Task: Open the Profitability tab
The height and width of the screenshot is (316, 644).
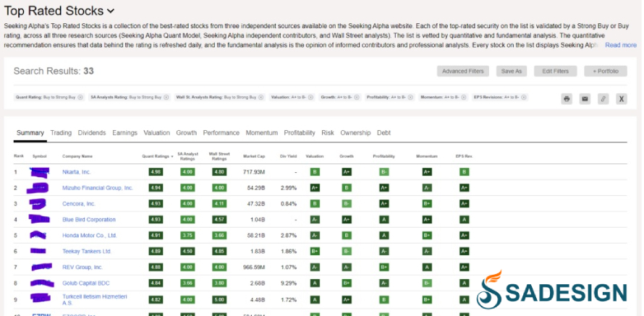Action: (300, 133)
